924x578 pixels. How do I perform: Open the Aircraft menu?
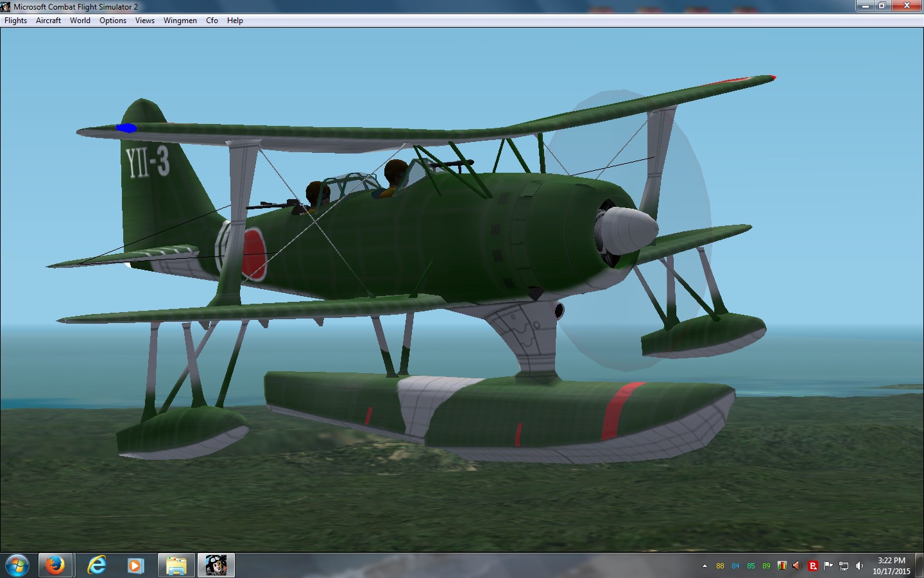tap(48, 21)
